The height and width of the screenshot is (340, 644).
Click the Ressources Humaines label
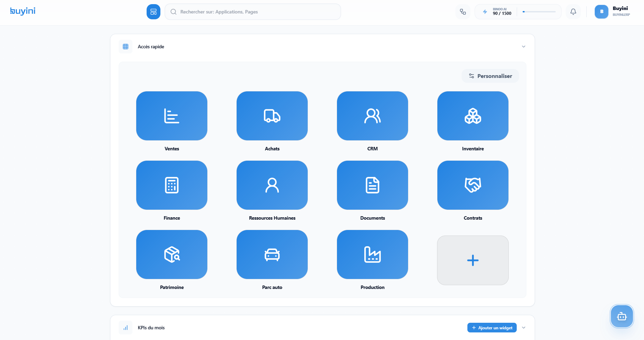coord(272,218)
